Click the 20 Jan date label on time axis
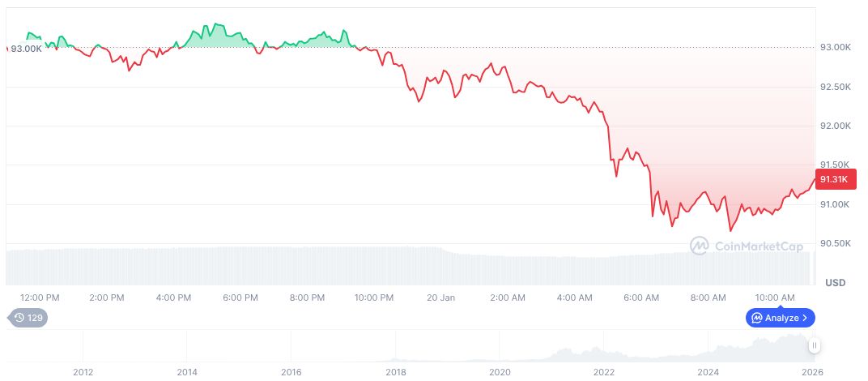 pyautogui.click(x=441, y=298)
